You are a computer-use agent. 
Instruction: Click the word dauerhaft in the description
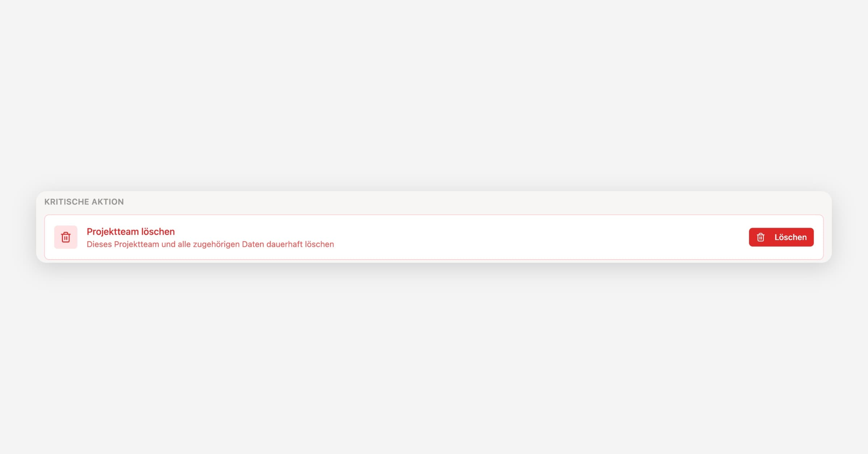coord(284,244)
